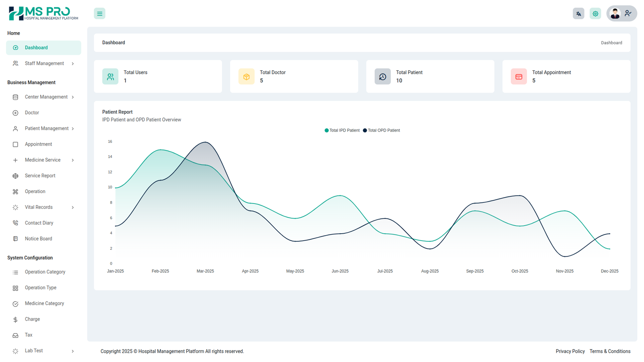Toggle Total IPD Patient legend series

coord(342,130)
